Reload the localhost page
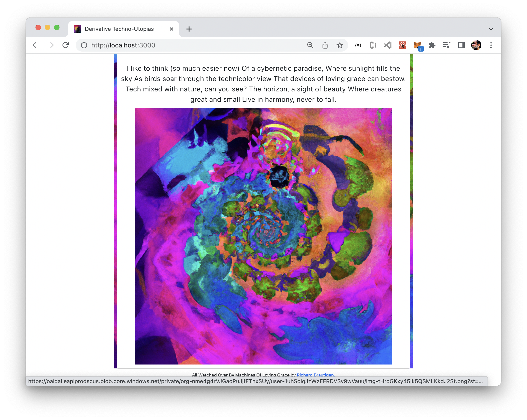527x420 pixels. (65, 45)
